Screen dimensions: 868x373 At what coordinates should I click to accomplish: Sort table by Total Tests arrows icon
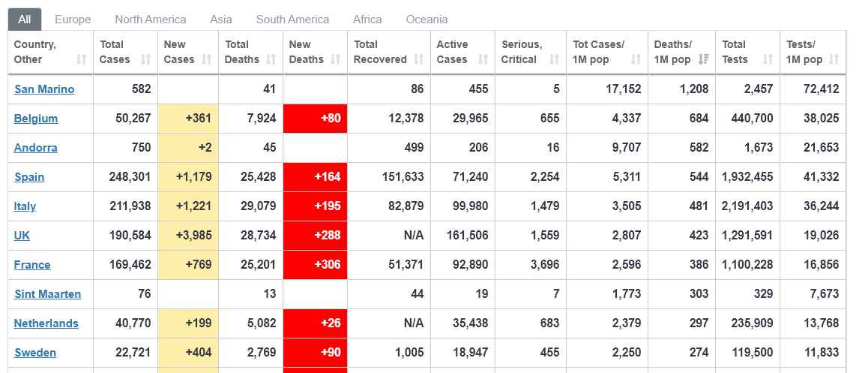click(768, 59)
